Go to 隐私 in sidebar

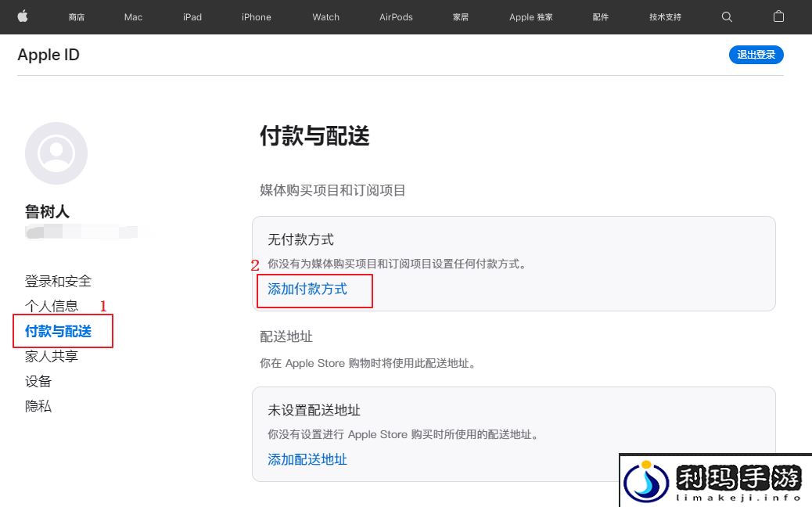point(38,406)
